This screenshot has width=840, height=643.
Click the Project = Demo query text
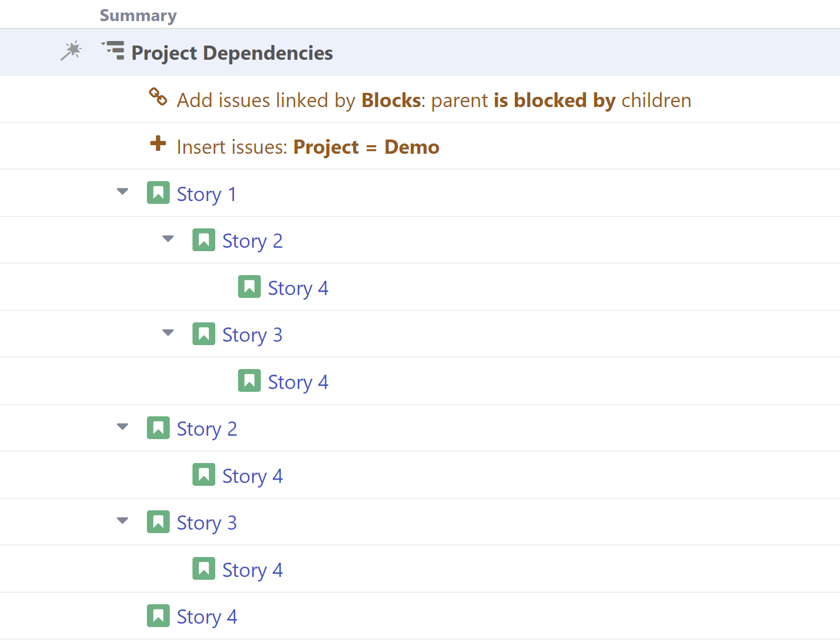[x=366, y=146]
